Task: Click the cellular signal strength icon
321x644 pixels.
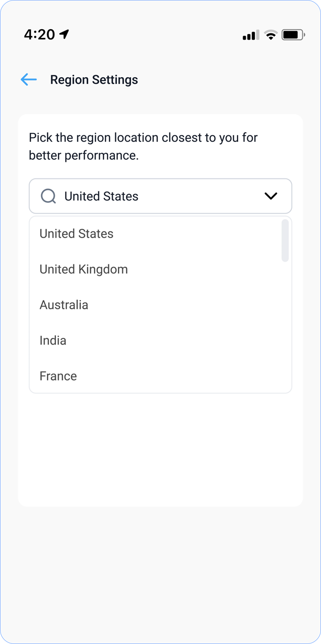Action: pyautogui.click(x=251, y=35)
